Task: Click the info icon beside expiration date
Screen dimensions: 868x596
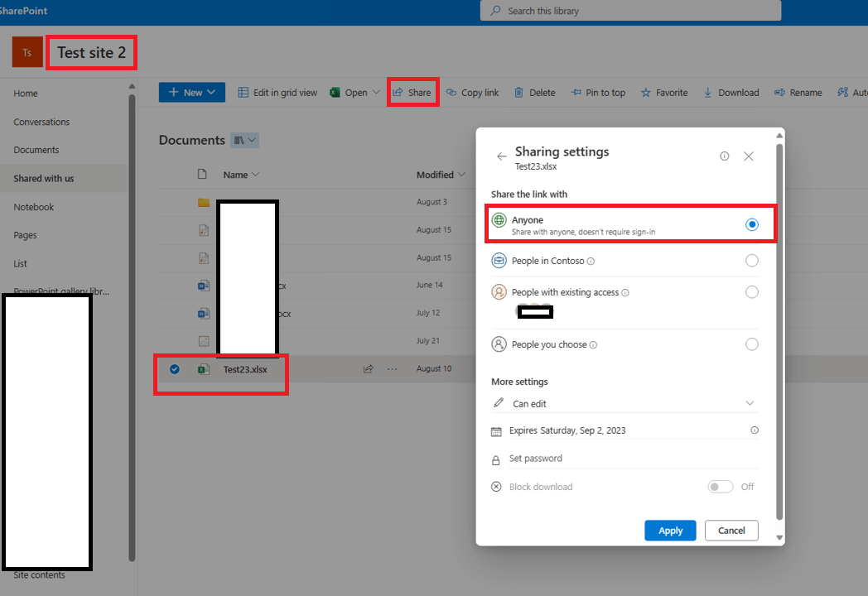Action: (x=754, y=430)
